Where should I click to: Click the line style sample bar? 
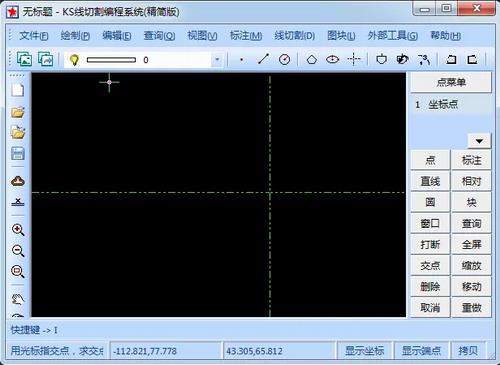111,60
